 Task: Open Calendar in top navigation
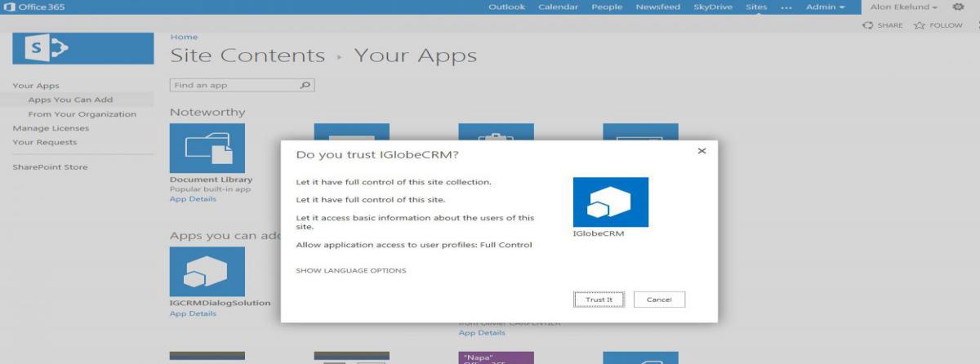point(558,7)
